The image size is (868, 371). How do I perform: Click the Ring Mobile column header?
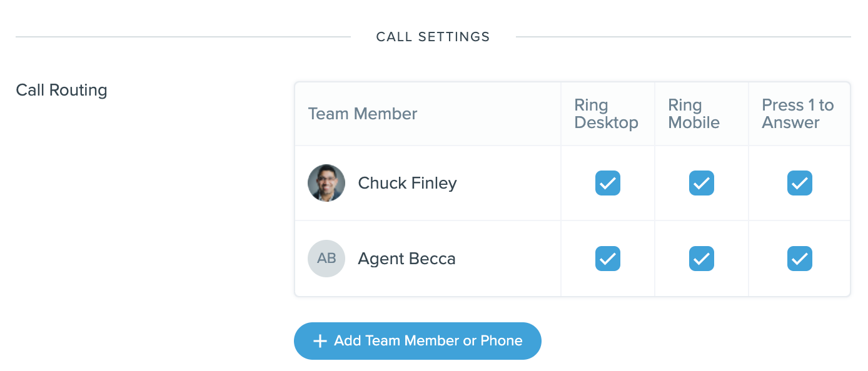tap(693, 114)
